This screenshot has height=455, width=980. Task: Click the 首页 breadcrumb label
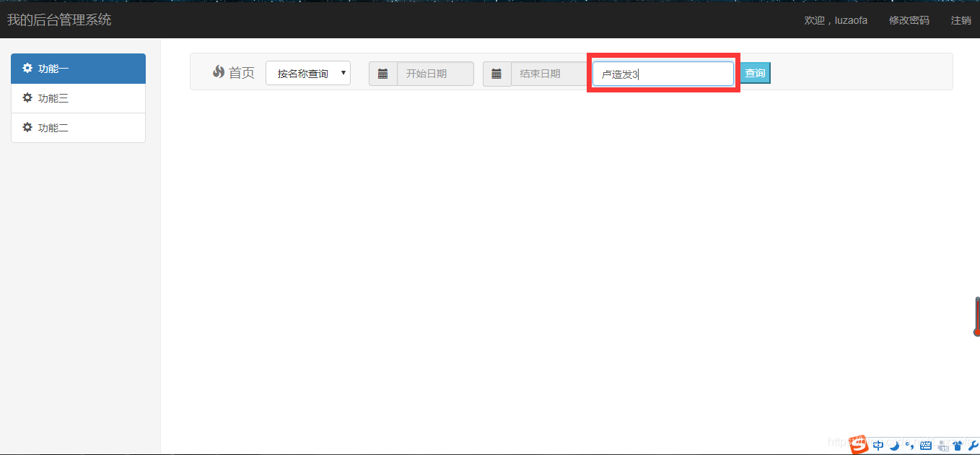tap(242, 73)
